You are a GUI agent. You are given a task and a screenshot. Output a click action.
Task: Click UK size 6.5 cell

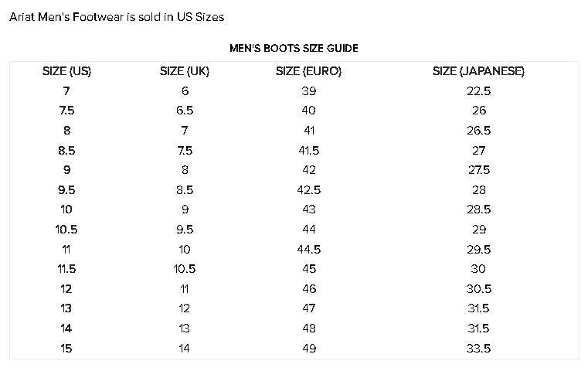185,111
